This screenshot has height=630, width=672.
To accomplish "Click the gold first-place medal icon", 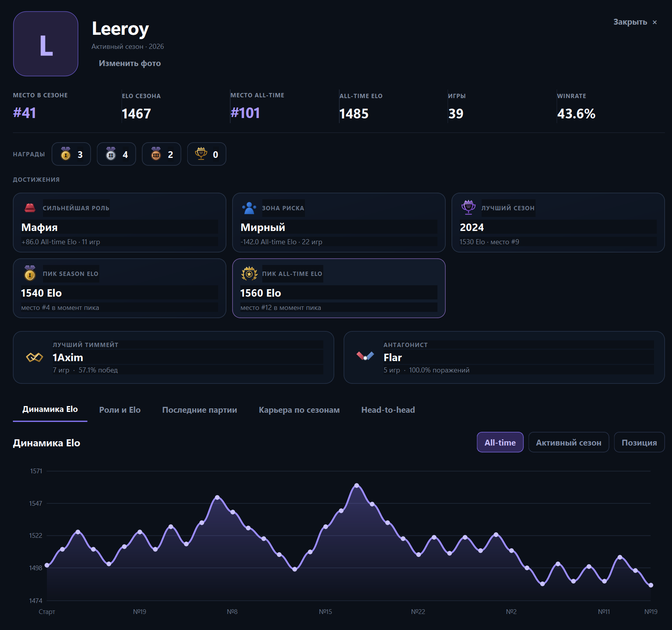I will coord(66,154).
